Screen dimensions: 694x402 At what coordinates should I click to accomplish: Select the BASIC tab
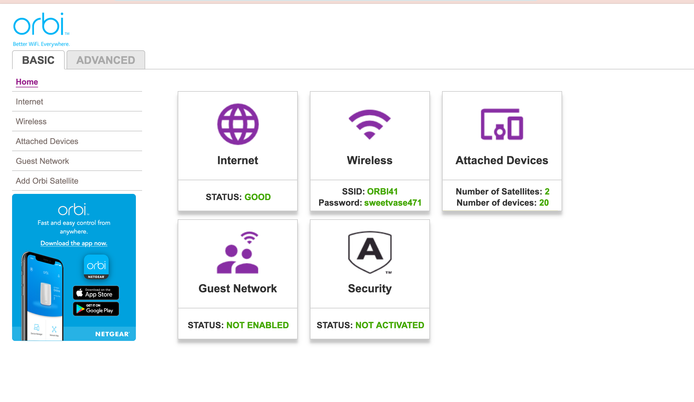(39, 60)
